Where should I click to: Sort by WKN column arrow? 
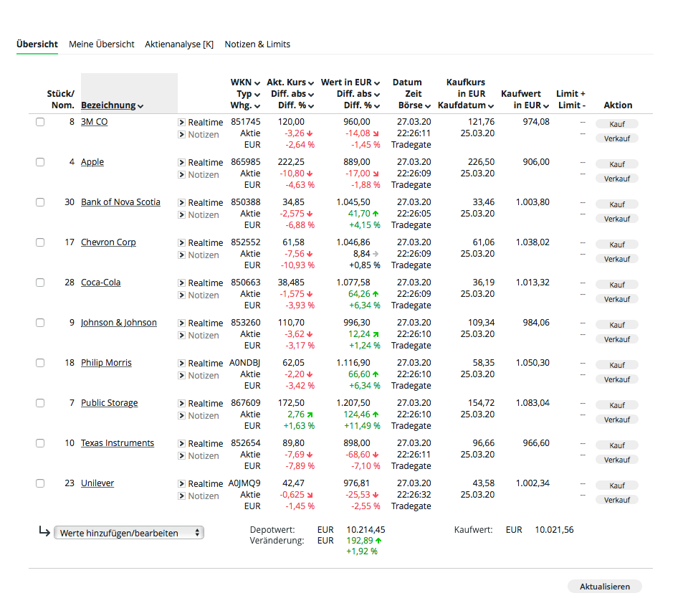pyautogui.click(x=257, y=83)
